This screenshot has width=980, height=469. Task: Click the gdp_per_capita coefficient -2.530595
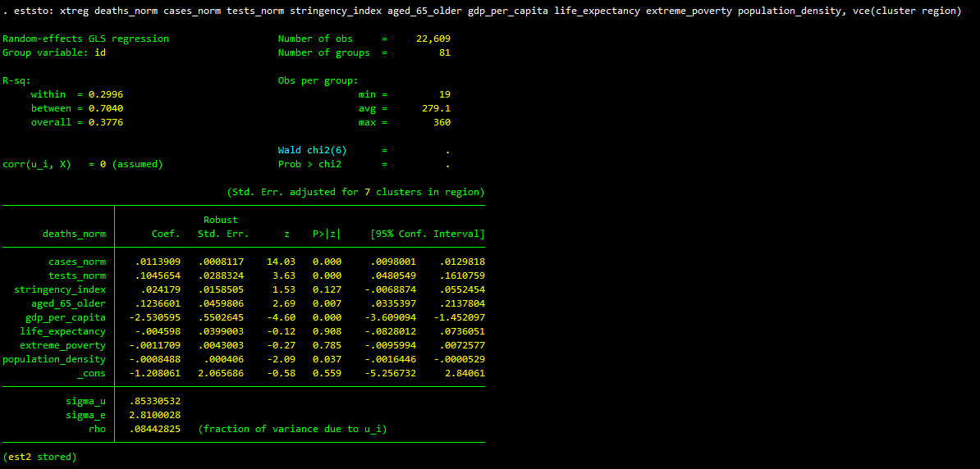pyautogui.click(x=154, y=318)
